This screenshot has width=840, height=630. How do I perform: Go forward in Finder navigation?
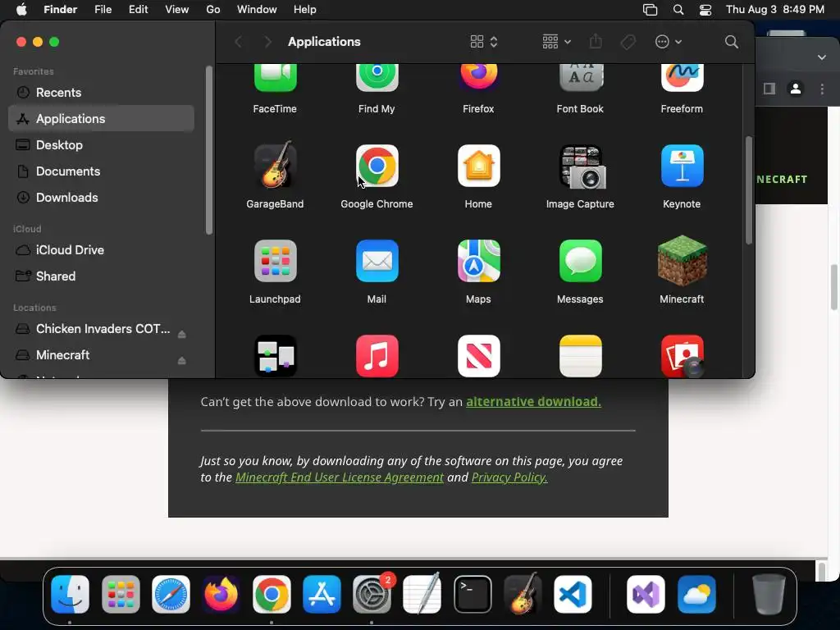tap(268, 42)
